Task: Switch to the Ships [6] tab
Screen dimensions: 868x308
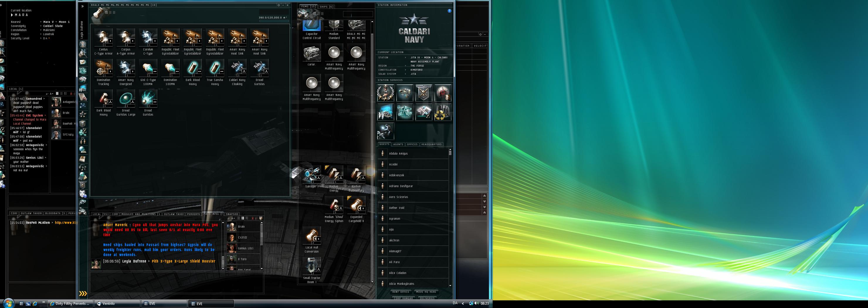Action: coord(326,7)
